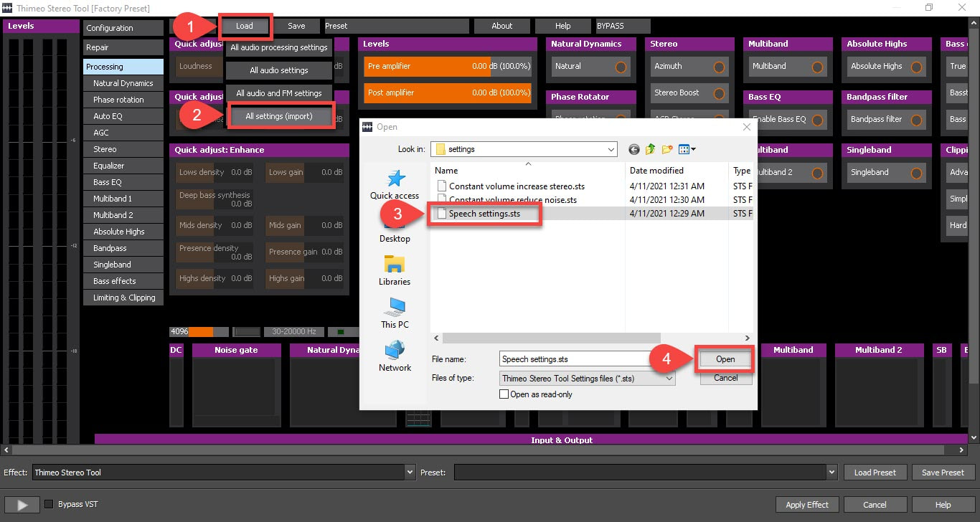Screen dimensions: 980x522
Task: Enable the Natural dynamics toggle
Action: point(621,67)
